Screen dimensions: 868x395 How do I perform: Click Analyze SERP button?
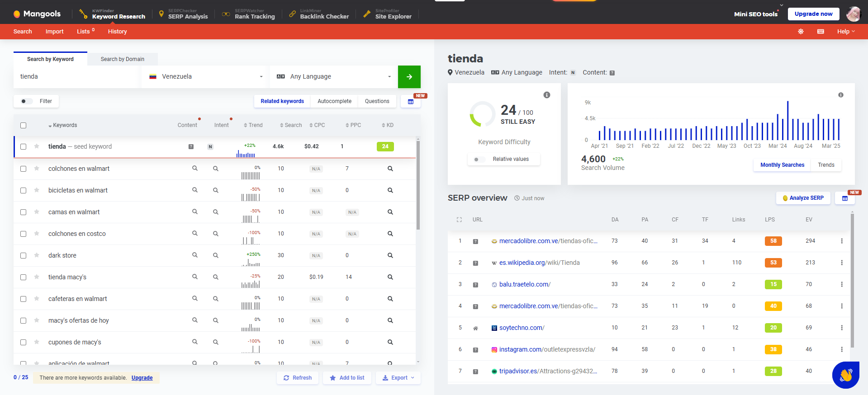click(803, 198)
